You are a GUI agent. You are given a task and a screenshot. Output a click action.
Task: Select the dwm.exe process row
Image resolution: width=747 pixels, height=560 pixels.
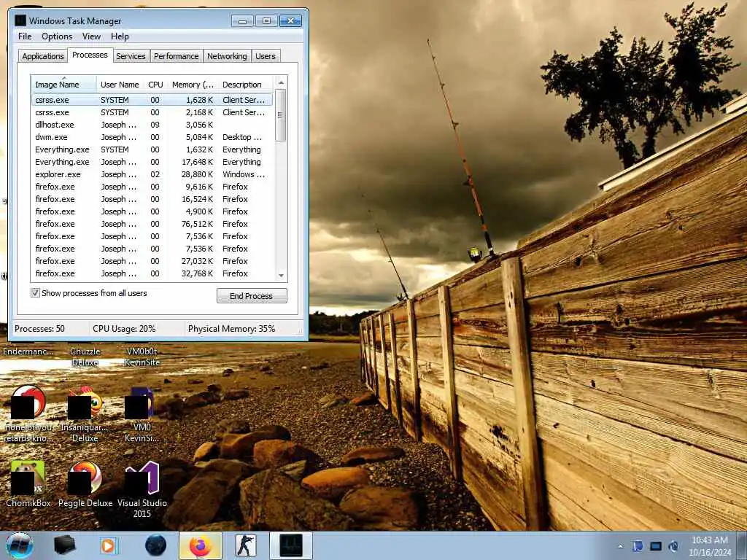coord(152,137)
